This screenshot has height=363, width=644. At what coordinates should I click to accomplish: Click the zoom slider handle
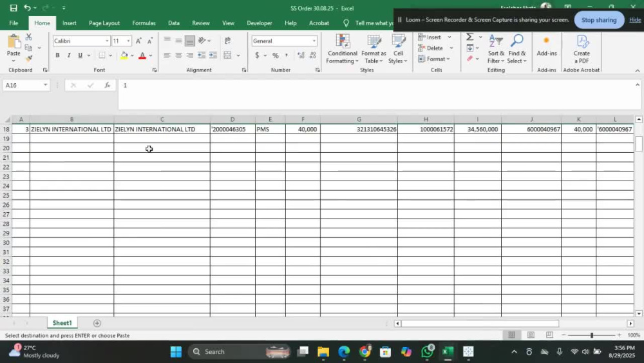pos(591,335)
